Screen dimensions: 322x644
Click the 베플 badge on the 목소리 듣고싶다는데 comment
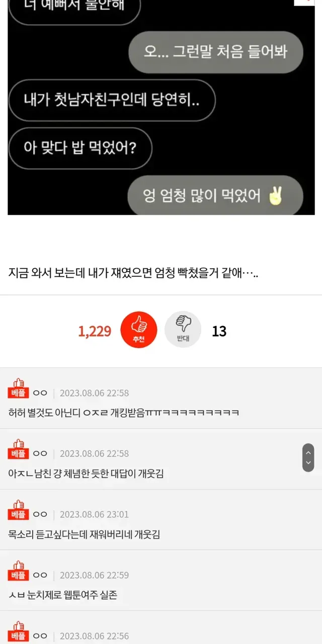[18, 510]
